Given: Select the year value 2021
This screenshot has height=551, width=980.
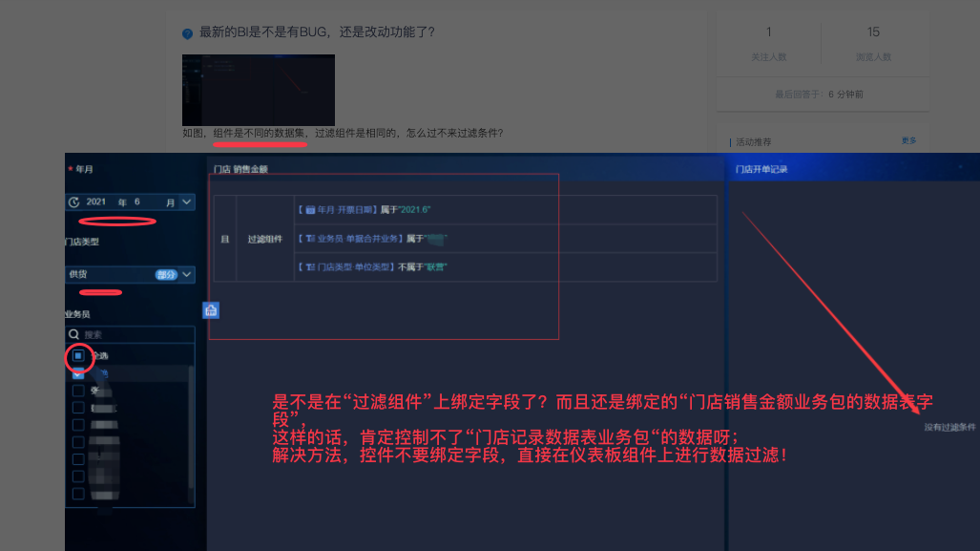Looking at the screenshot, I should click(x=95, y=202).
